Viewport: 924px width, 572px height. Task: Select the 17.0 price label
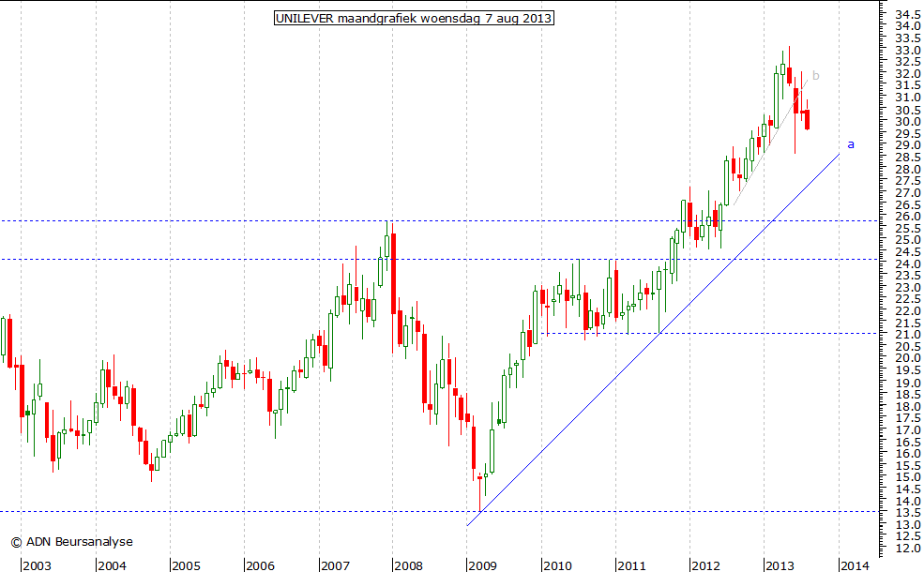pos(907,430)
